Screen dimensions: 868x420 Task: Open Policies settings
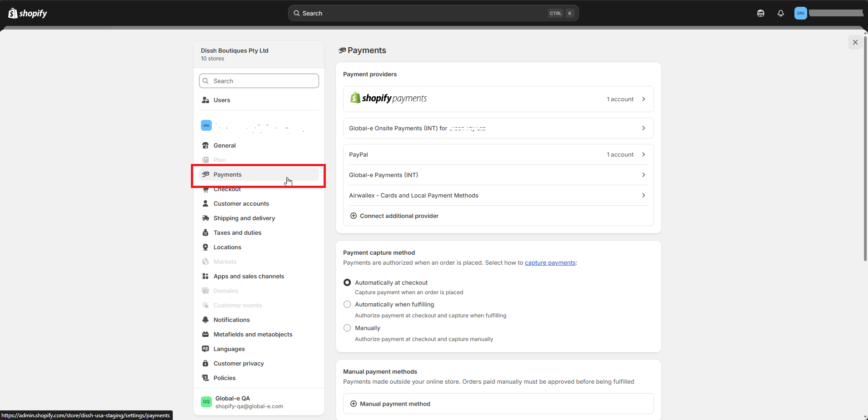pos(259,378)
